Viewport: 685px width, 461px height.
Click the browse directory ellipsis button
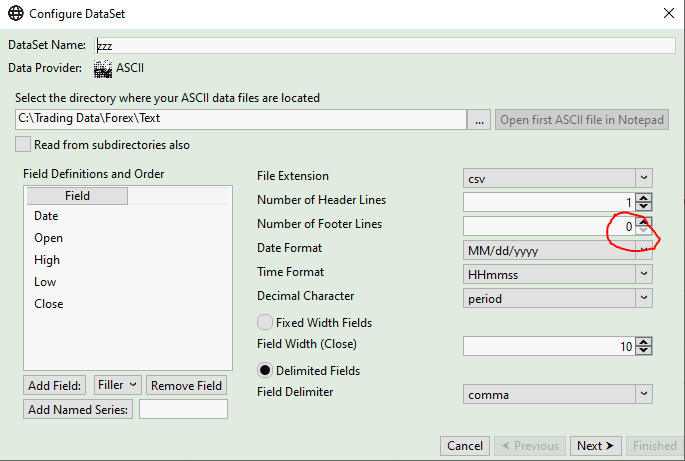point(480,120)
